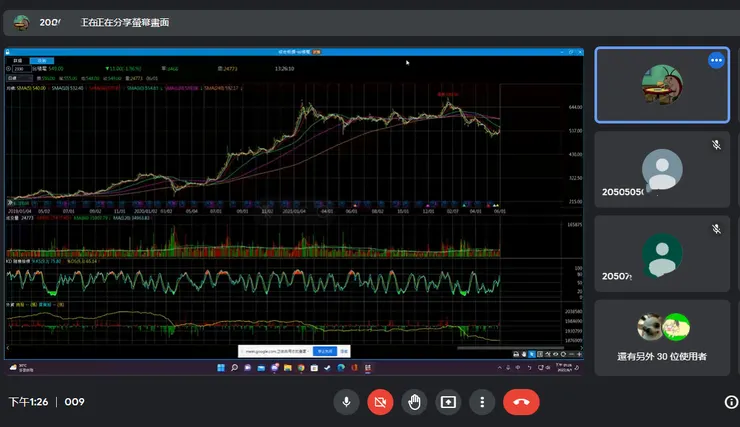740x427 pixels.
Task: Click the present screen icon
Action: tap(448, 402)
